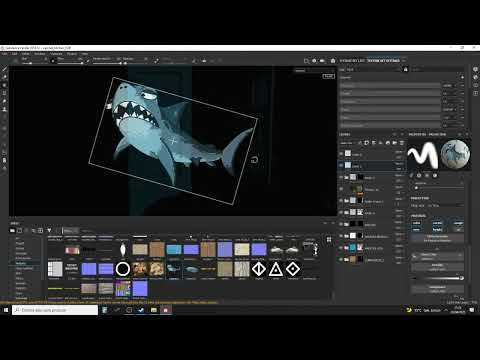Click the folder icon in shelf toolbar
This screenshot has width=480, height=360.
pos(12,230)
